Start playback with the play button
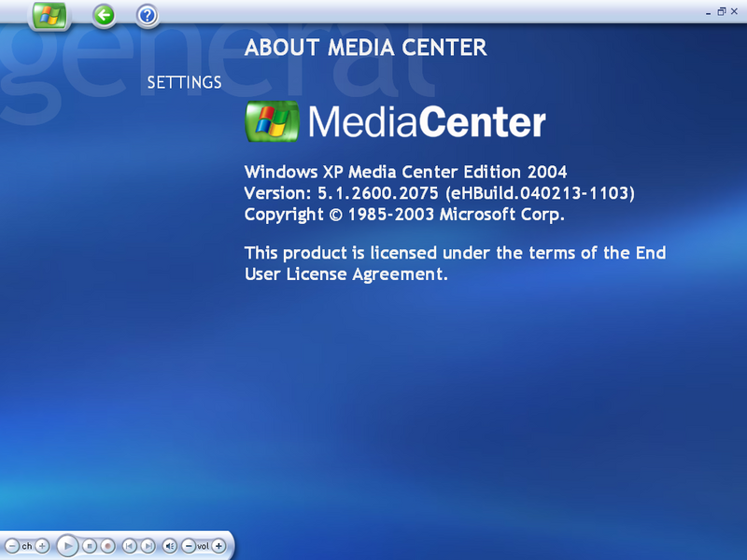This screenshot has width=747, height=560. [x=67, y=546]
